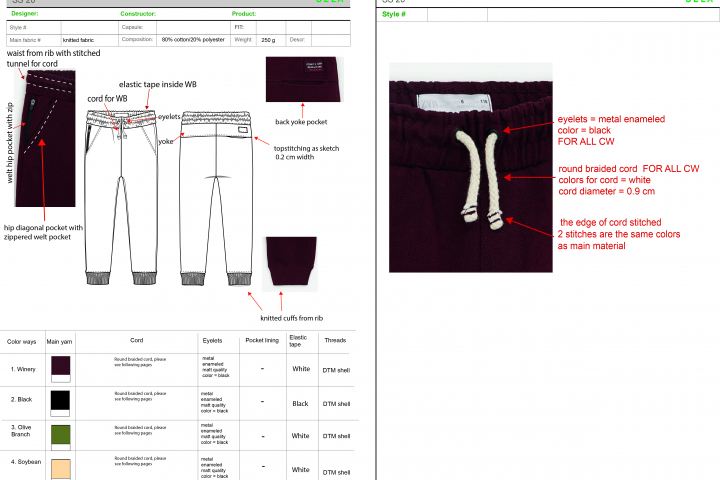Select 'hip diagonal pocket with zippered welt pocket'
The image size is (720, 480).
pos(43,232)
